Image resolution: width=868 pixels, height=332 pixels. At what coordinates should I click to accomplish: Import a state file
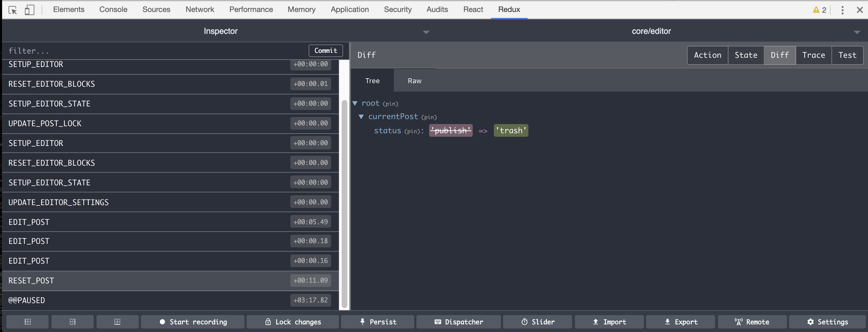[x=609, y=322]
